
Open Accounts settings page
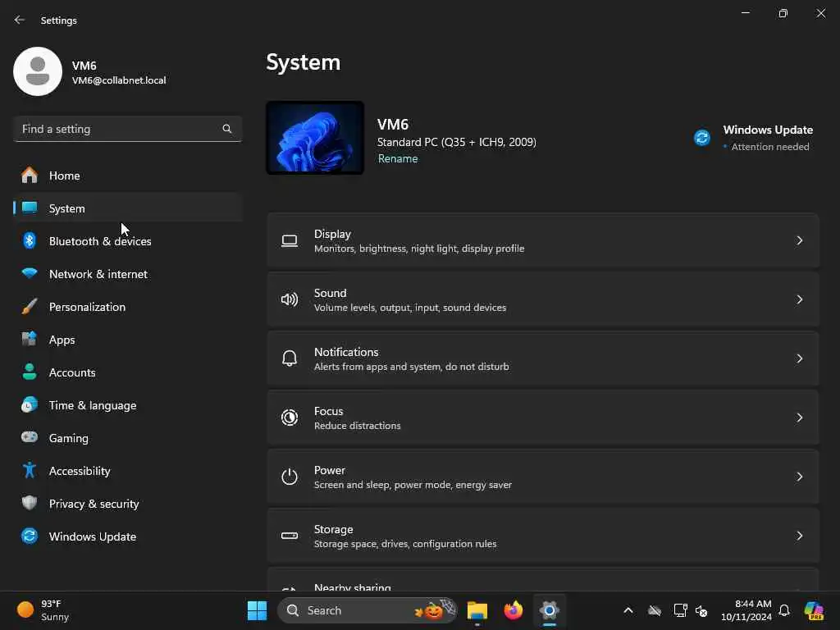coord(127,372)
